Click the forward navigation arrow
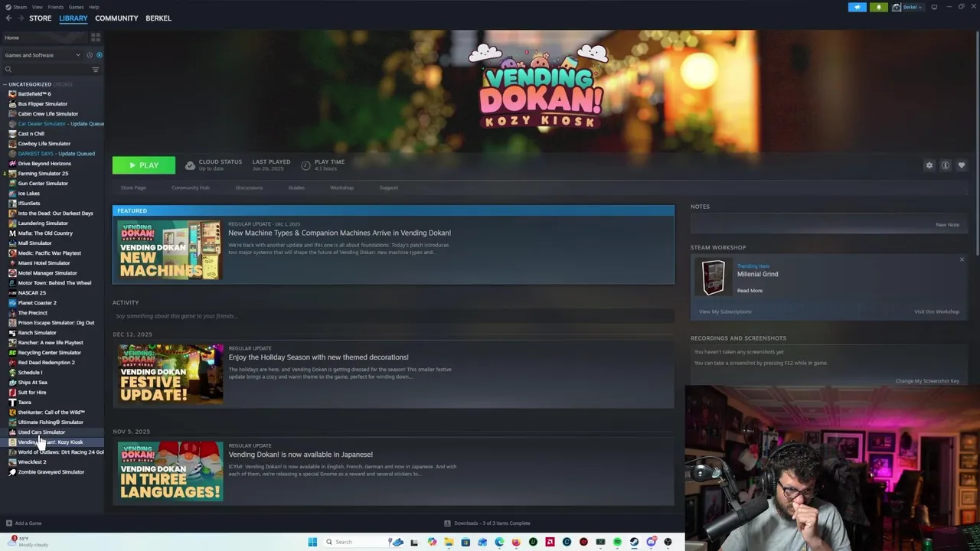 click(20, 18)
